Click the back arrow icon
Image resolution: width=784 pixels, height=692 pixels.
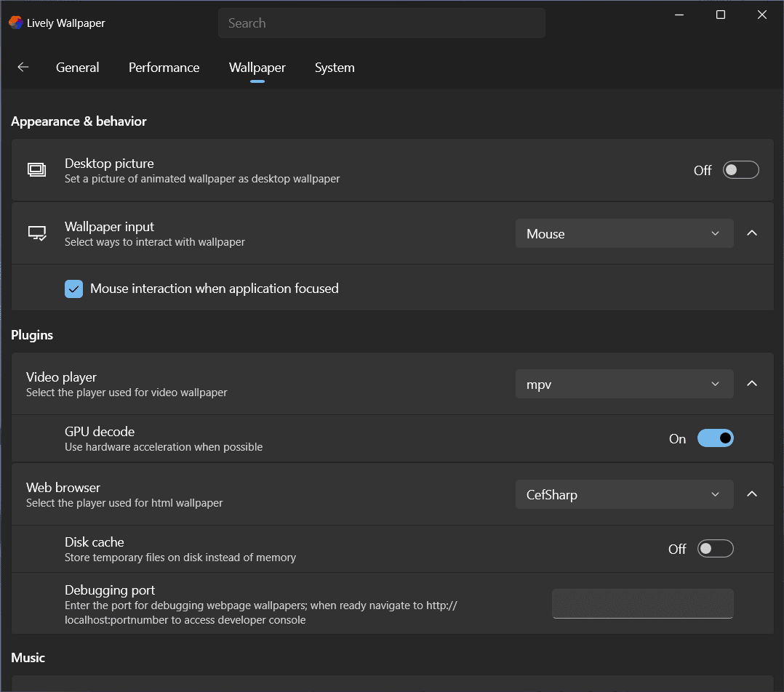click(x=23, y=68)
